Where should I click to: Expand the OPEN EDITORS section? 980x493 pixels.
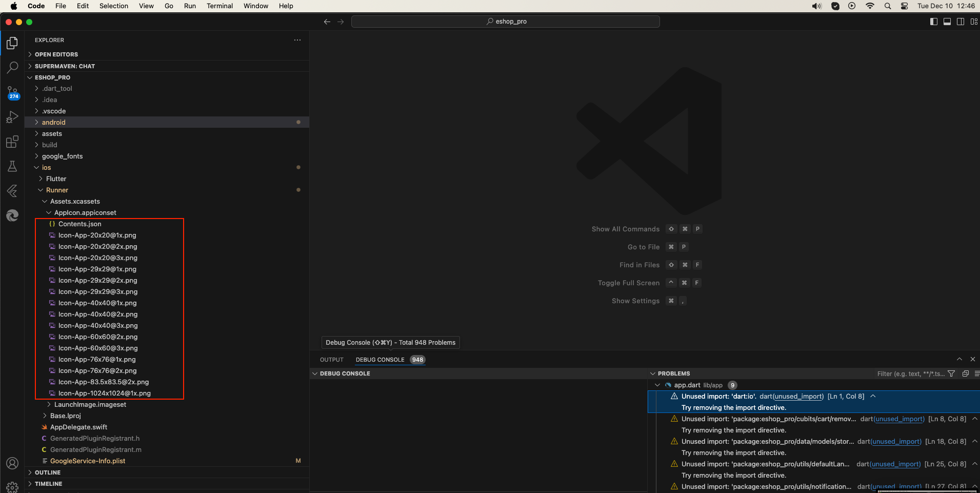(x=167, y=54)
